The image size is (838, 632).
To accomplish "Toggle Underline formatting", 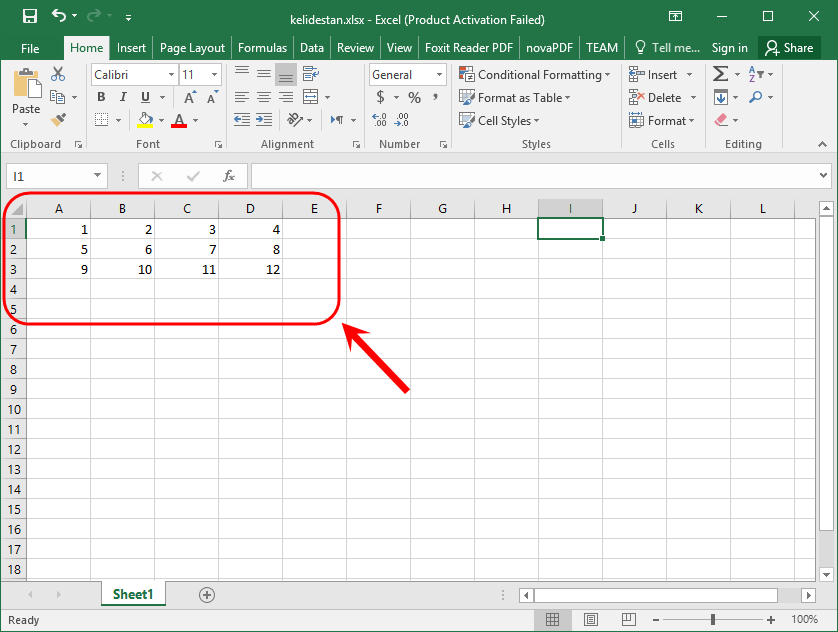I will (x=145, y=97).
